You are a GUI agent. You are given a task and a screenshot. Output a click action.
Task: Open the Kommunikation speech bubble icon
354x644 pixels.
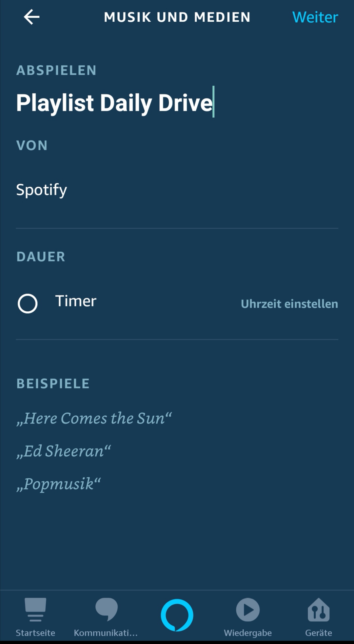[x=106, y=609]
